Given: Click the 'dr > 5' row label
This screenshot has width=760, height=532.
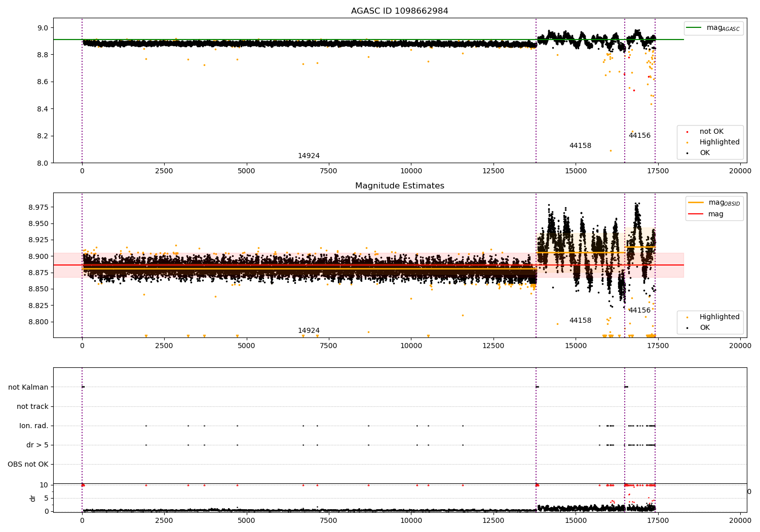Looking at the screenshot, I should 37,445.
